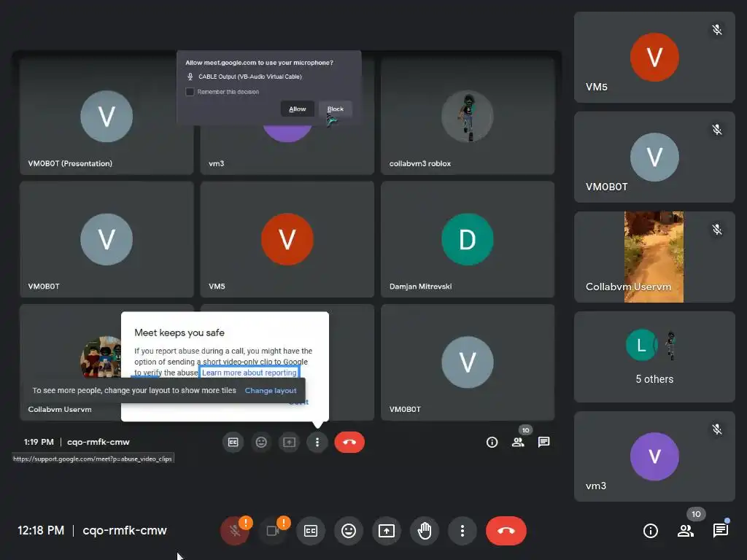Click the green D avatar of Damjan Mitrevski
The width and height of the screenshot is (747, 560).
tap(468, 239)
